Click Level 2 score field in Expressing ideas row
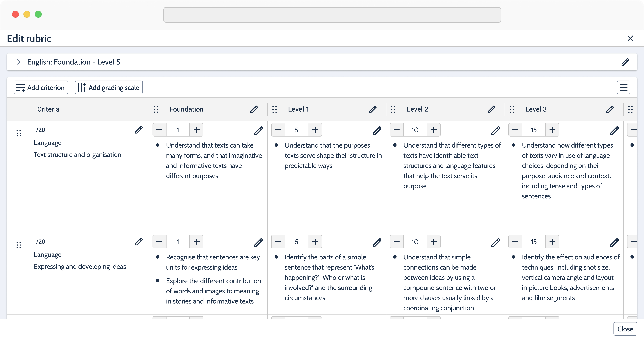 click(x=415, y=242)
